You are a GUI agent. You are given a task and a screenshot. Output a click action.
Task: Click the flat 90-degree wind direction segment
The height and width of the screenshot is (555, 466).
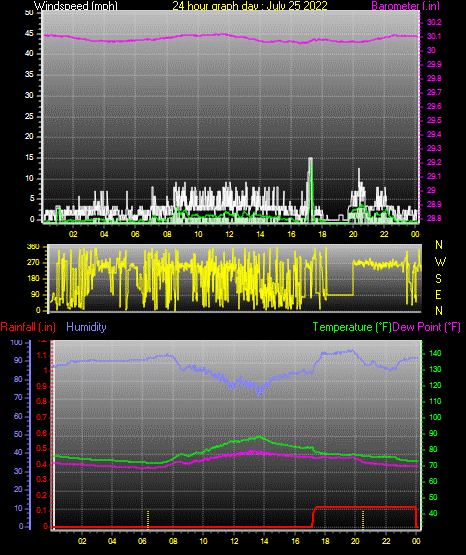(x=340, y=294)
